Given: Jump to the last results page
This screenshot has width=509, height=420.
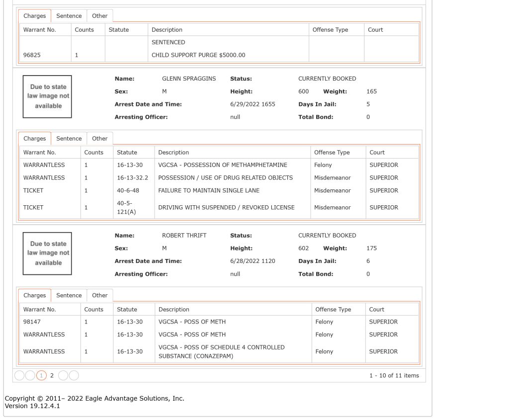Looking at the screenshot, I should [x=74, y=376].
